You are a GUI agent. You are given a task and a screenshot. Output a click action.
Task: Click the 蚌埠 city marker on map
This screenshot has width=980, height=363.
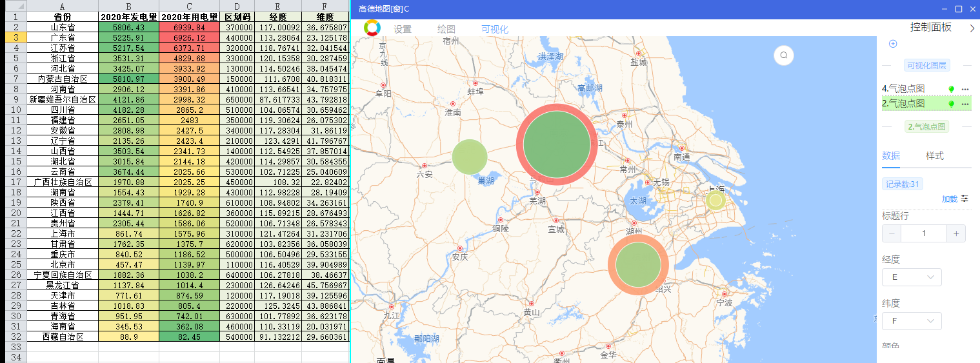click(x=475, y=83)
